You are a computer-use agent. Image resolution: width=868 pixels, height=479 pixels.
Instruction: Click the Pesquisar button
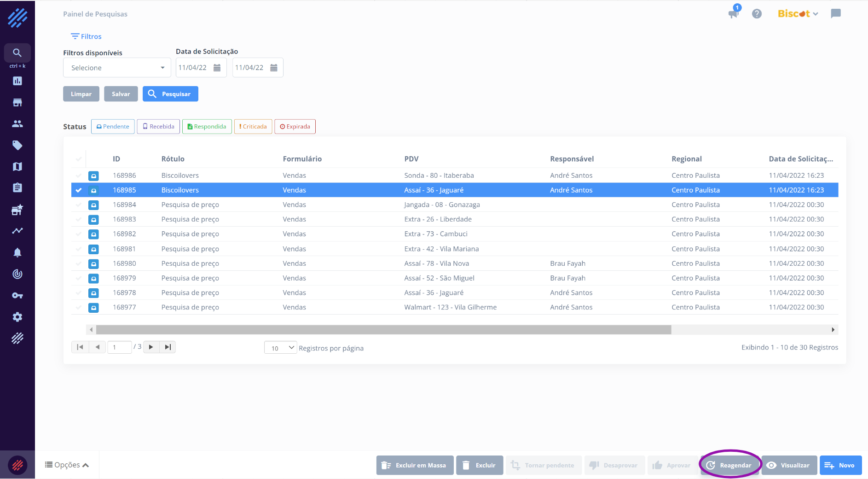coord(170,94)
